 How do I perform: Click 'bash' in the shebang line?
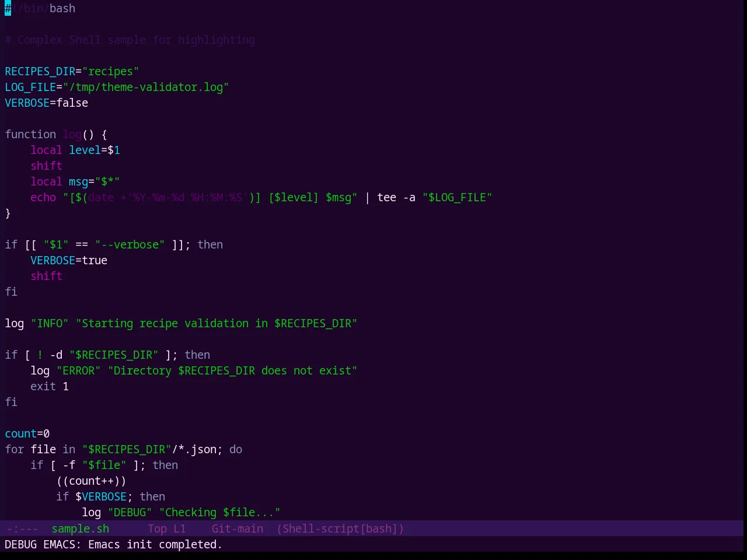pos(62,8)
